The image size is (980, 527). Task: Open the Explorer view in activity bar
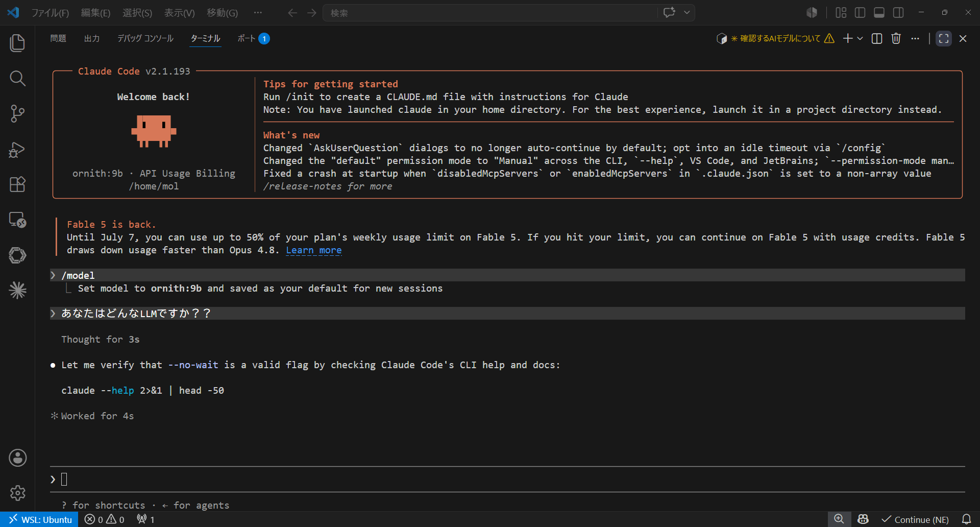(x=17, y=43)
